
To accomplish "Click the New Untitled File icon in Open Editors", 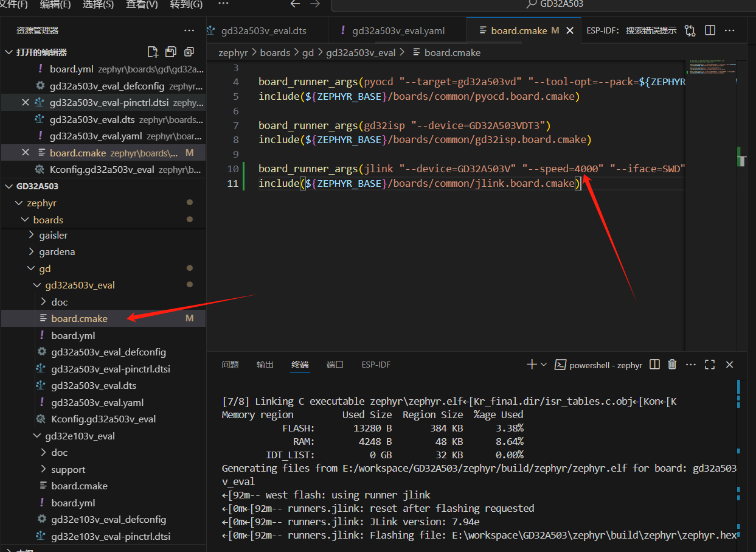I will coord(153,52).
